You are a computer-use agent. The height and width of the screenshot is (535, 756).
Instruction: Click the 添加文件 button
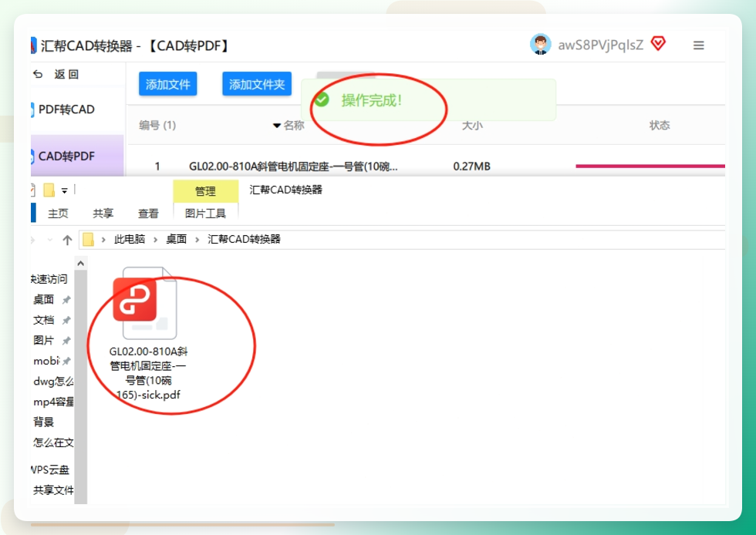[x=168, y=84]
